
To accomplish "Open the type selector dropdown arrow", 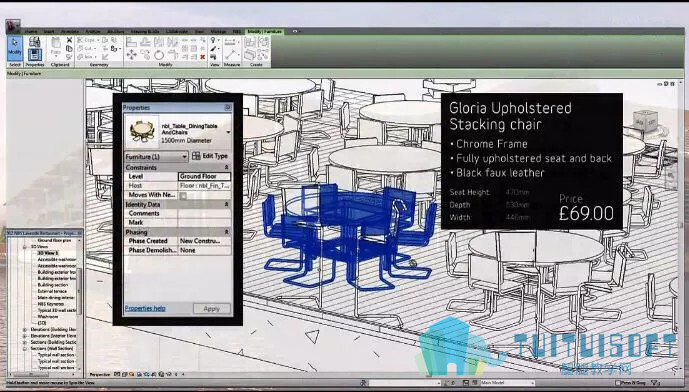I will point(228,132).
